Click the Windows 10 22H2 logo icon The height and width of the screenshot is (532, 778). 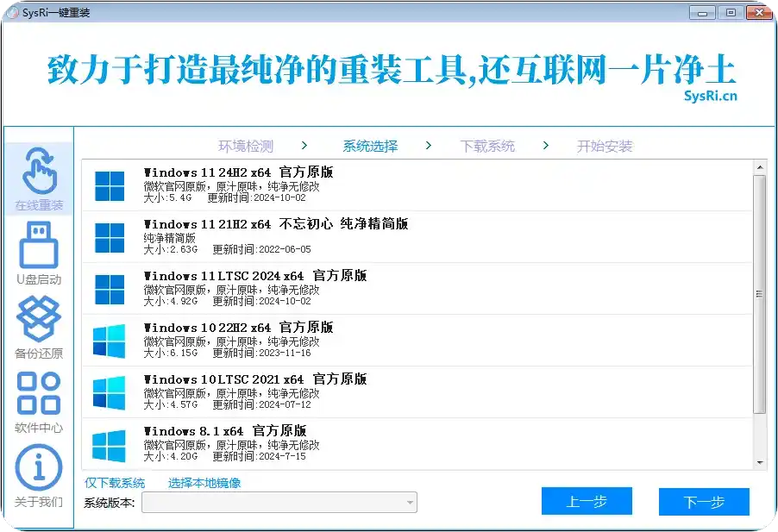click(110, 339)
